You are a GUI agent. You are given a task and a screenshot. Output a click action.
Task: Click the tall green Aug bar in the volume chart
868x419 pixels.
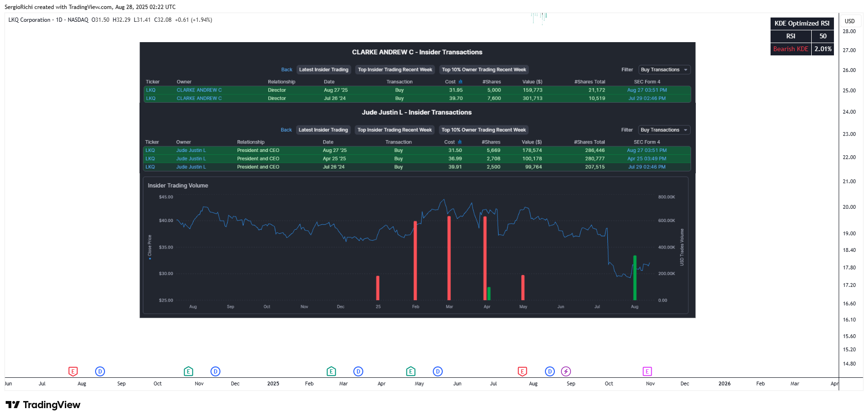(635, 278)
